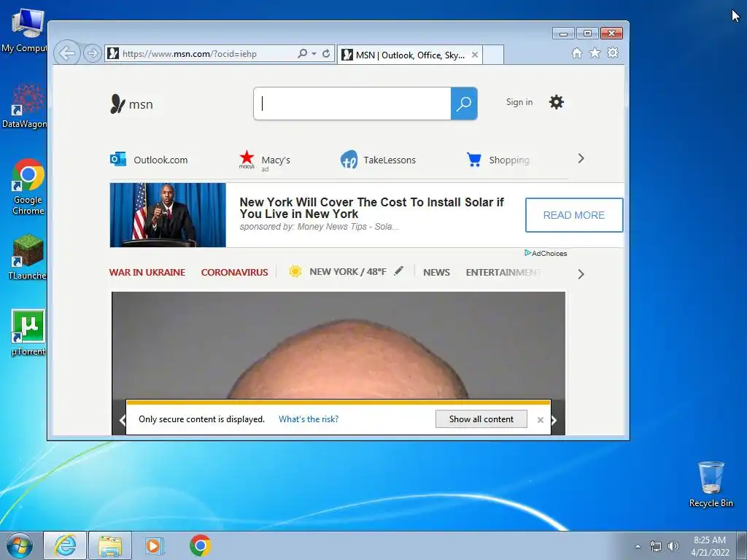Click the Show all content button

[481, 419]
